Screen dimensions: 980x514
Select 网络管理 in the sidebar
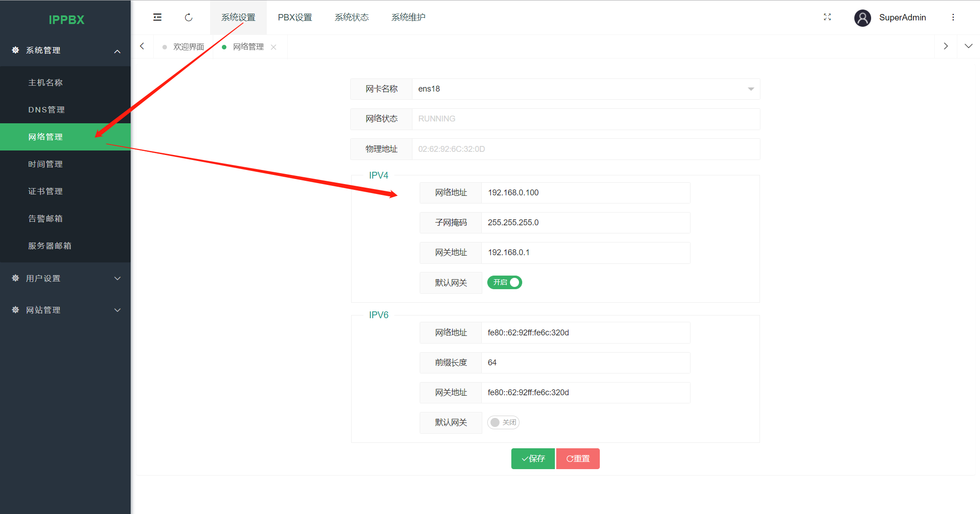tap(65, 137)
